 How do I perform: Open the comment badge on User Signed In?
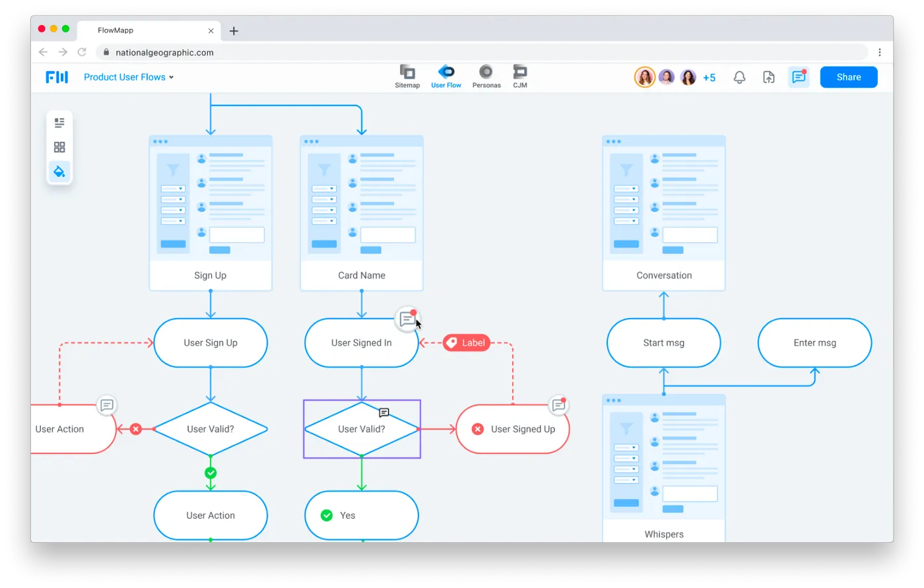tap(408, 319)
